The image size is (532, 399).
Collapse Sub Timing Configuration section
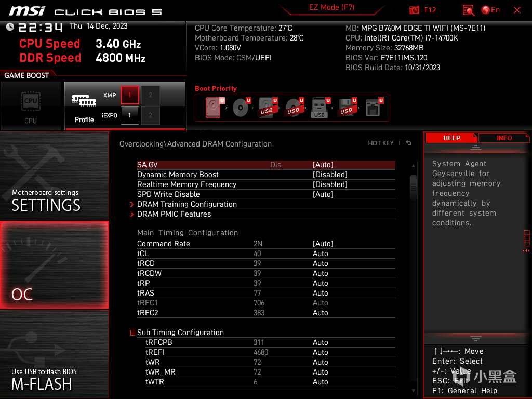[x=132, y=333]
